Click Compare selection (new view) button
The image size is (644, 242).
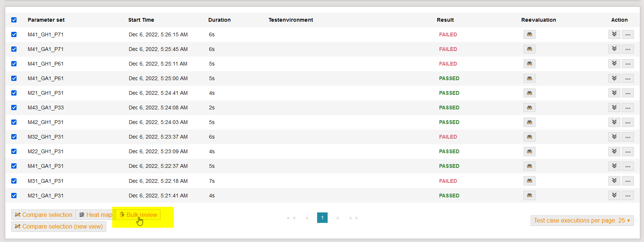[59, 226]
